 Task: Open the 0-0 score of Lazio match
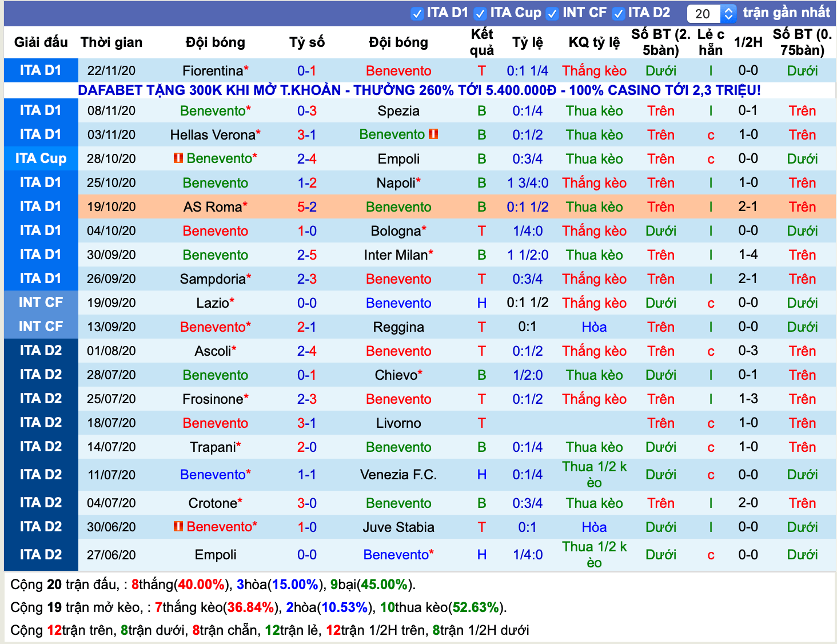point(307,303)
